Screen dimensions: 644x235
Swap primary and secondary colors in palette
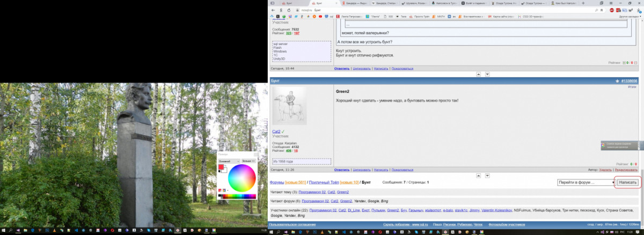point(226,165)
